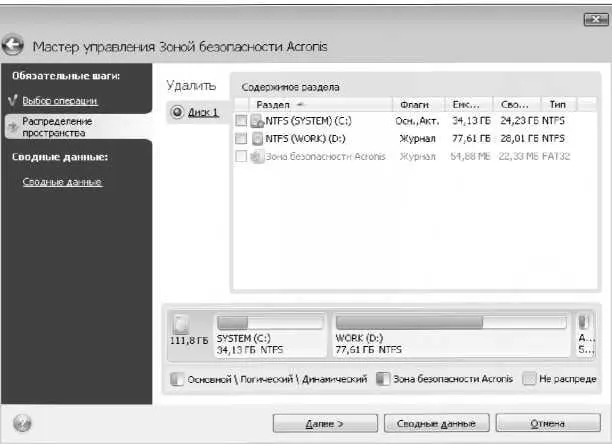The image size is (612, 444).
Task: Click the Не распределено legend swatch
Action: pos(529,379)
